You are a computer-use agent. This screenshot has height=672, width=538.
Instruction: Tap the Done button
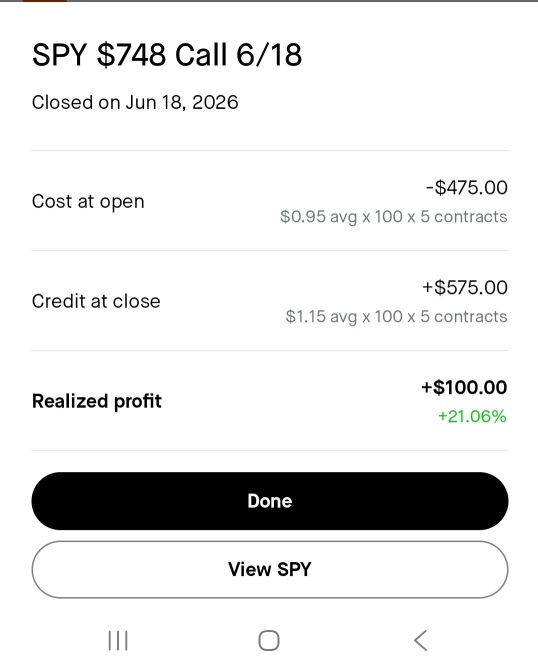270,501
